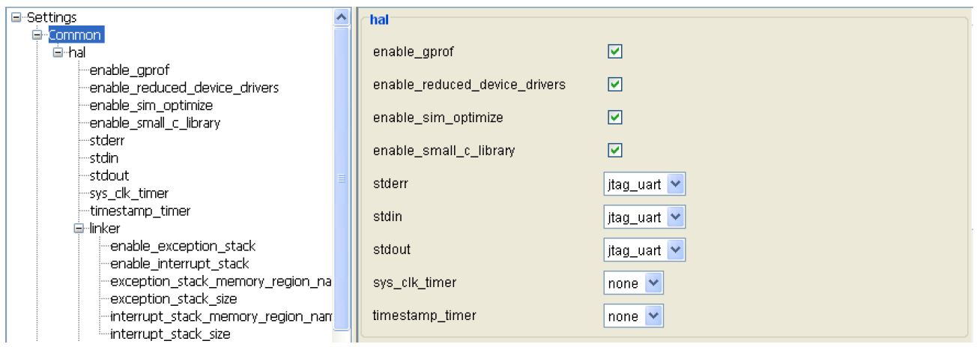The width and height of the screenshot is (980, 347).
Task: Select interrupt_stack_size in the tree
Action: pyautogui.click(x=169, y=333)
